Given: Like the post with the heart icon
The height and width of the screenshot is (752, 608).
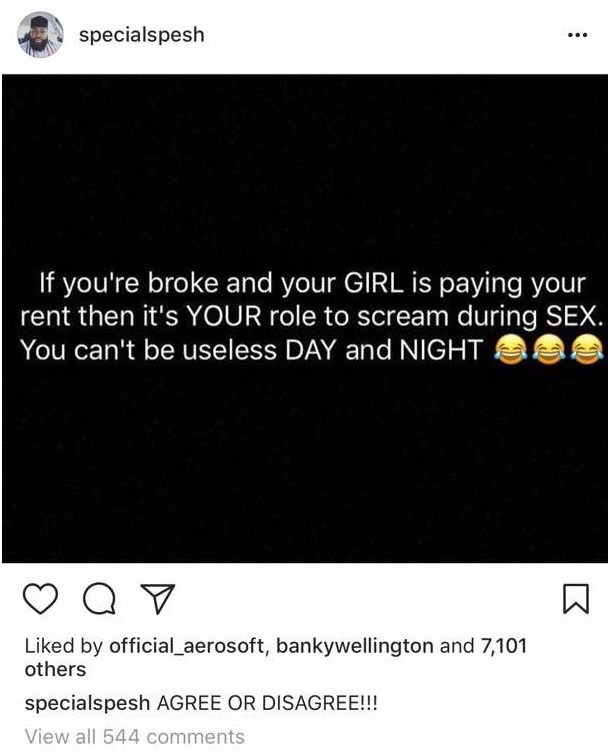Looking at the screenshot, I should tap(40, 599).
